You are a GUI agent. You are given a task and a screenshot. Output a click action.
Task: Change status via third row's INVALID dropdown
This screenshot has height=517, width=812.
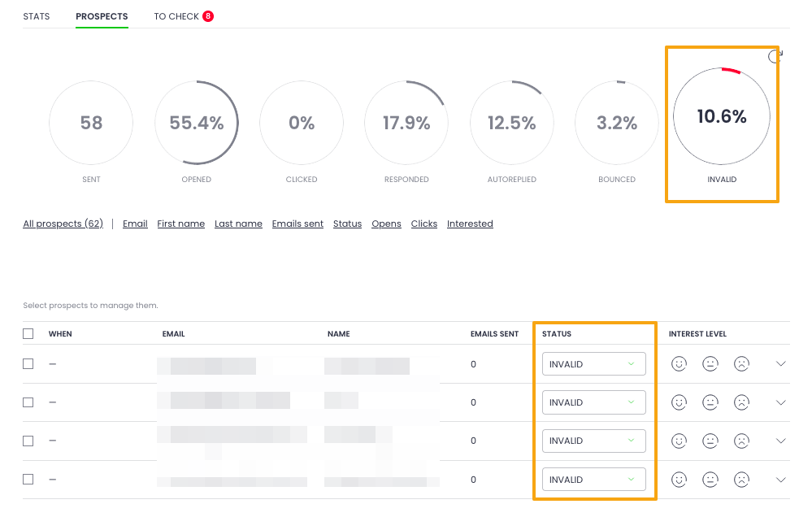[593, 441]
